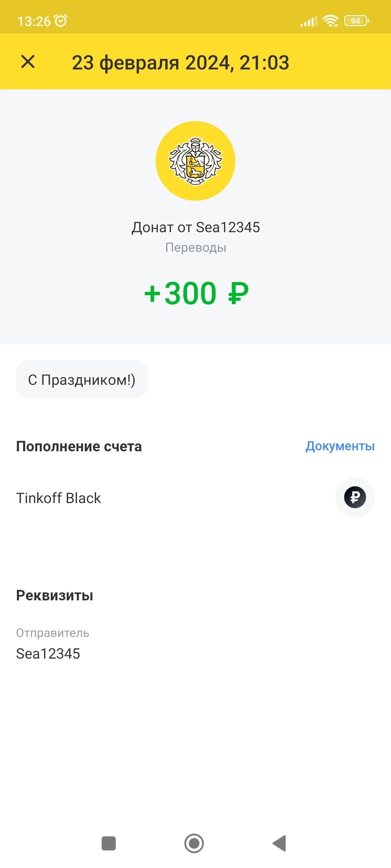Tap the Wi-Fi status icon
Image resolution: width=391 pixels, height=868 pixels.
coord(331,21)
